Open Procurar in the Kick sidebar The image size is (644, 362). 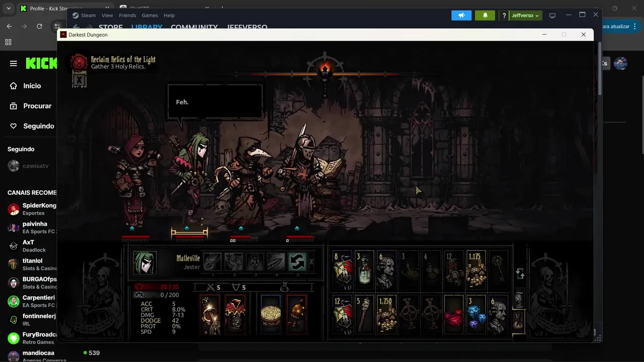pos(32,106)
